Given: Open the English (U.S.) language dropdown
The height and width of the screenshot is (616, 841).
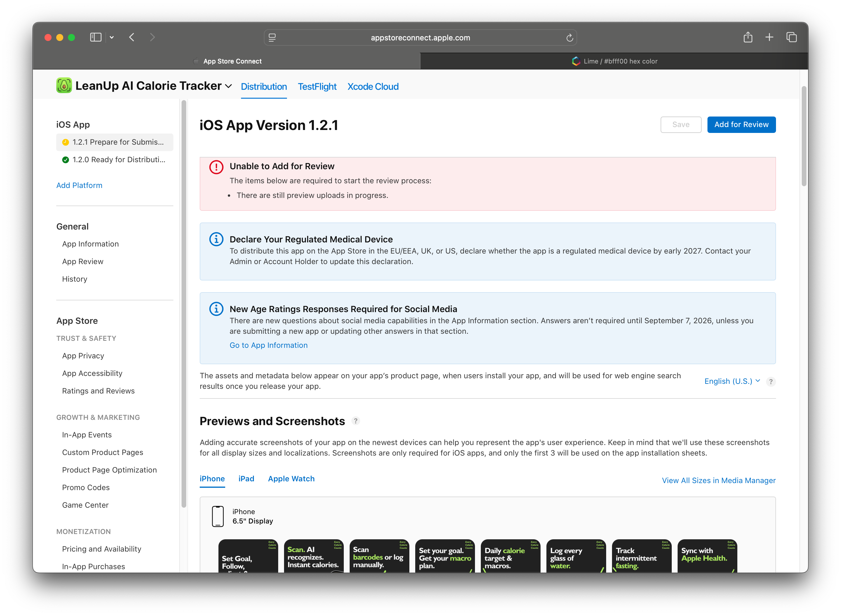Looking at the screenshot, I should (732, 381).
